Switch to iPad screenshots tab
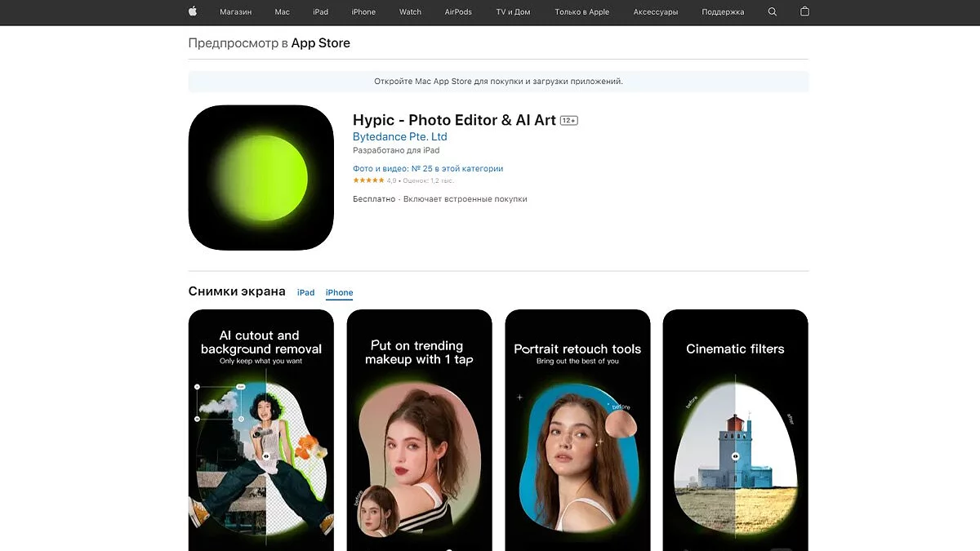Screen dimensions: 980x551 pos(305,292)
